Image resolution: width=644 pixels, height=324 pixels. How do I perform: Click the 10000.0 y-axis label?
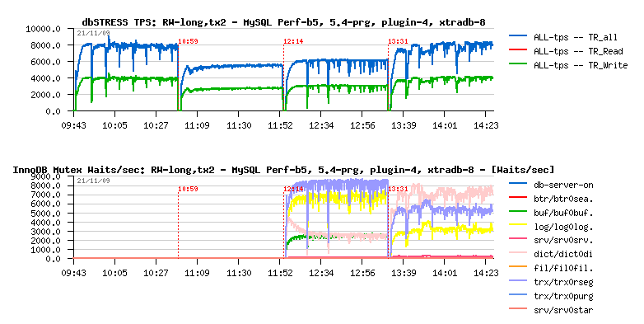click(x=43, y=29)
